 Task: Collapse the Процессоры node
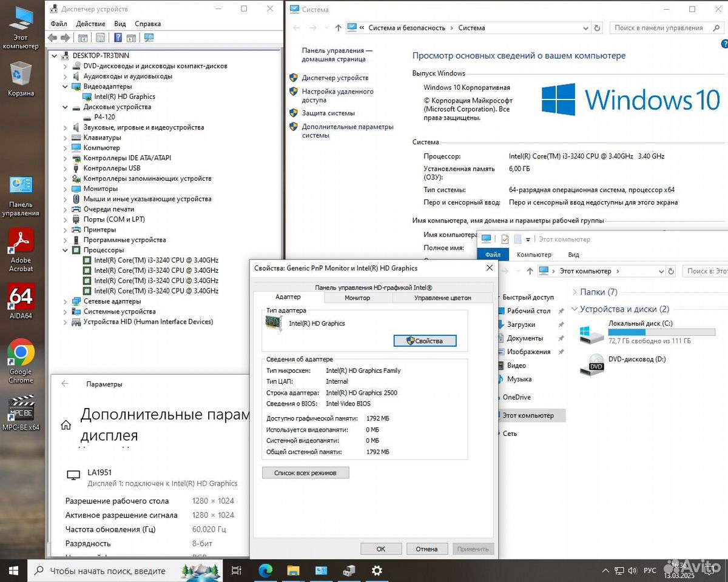pyautogui.click(x=66, y=250)
